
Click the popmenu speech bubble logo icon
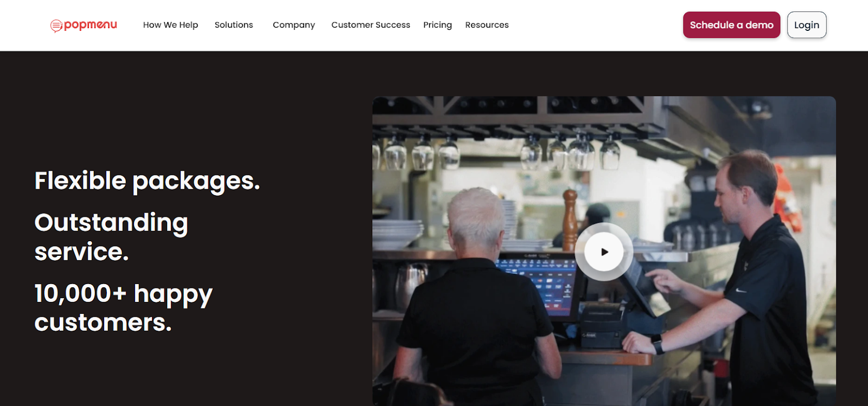click(x=56, y=25)
